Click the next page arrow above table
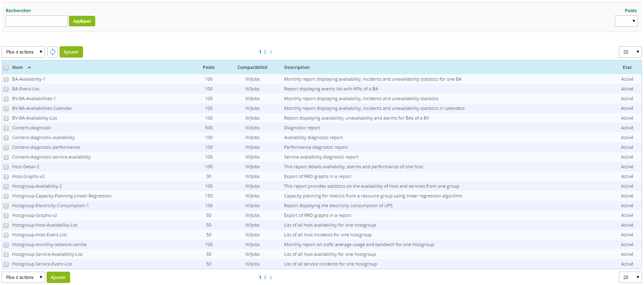This screenshot has height=285, width=644. click(x=271, y=52)
